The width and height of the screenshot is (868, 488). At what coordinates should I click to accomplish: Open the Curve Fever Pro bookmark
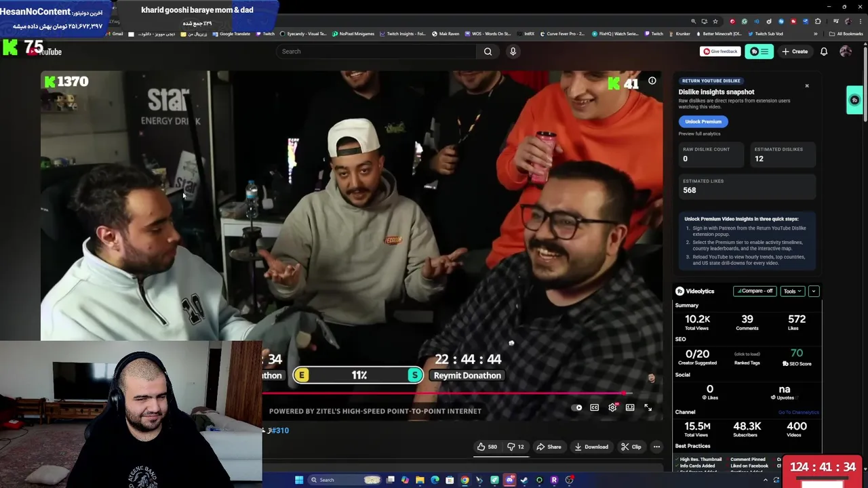tap(563, 34)
